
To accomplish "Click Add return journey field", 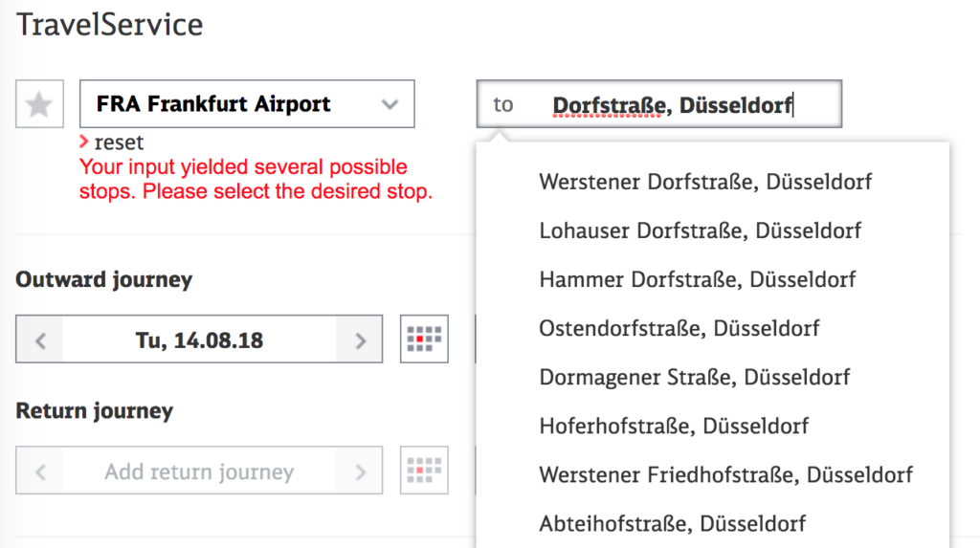I will click(x=199, y=471).
